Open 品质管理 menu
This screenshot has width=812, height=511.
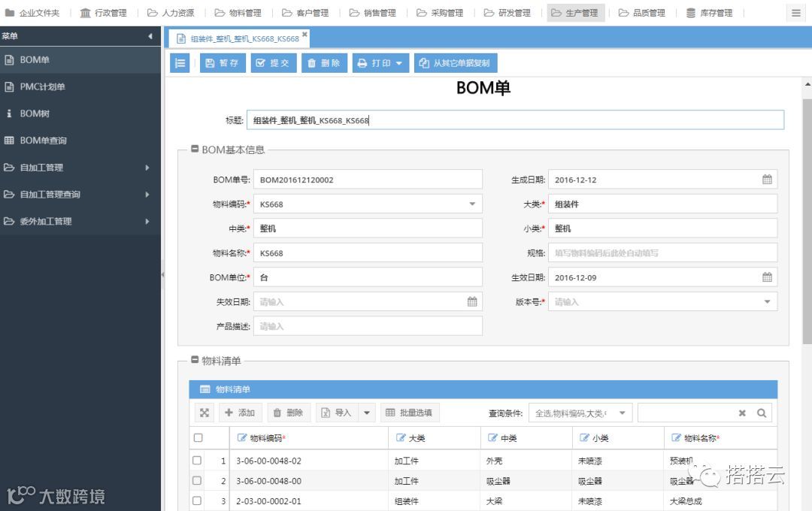(642, 13)
